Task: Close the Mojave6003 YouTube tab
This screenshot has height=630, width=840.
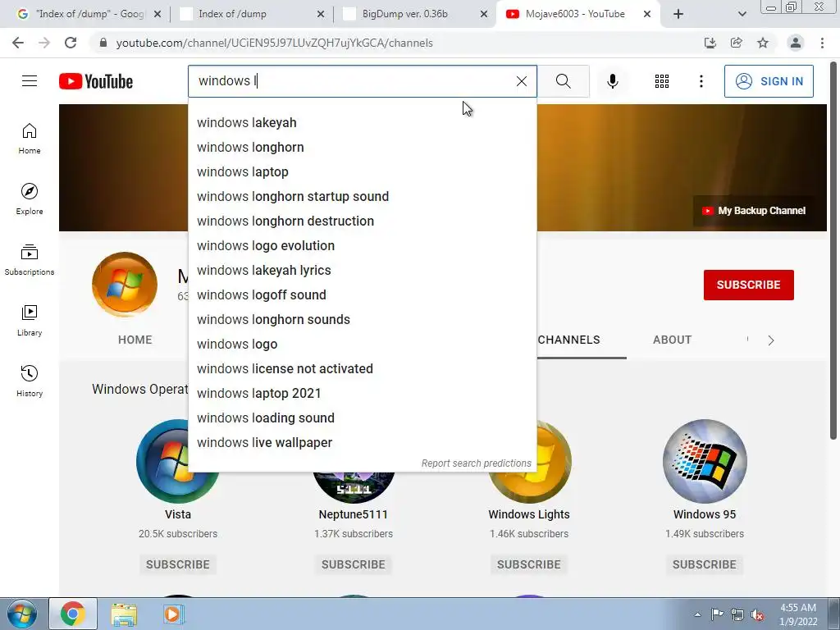Action: (x=647, y=14)
